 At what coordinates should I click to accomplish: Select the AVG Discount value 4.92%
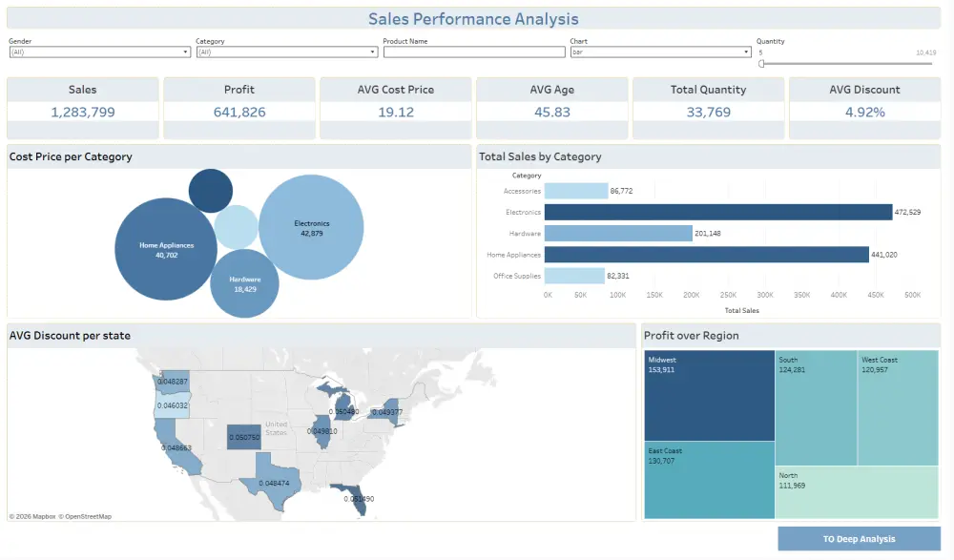[864, 112]
